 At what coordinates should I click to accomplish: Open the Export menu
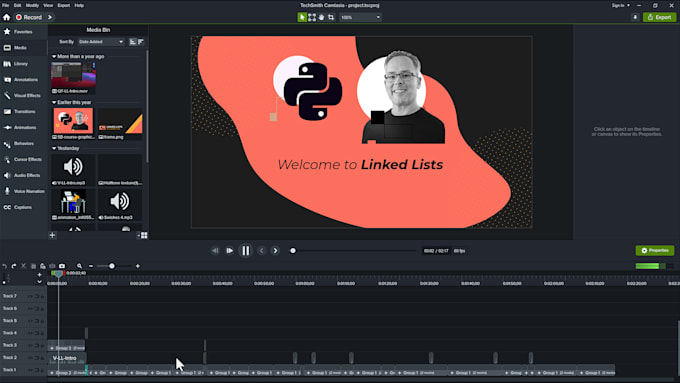tap(64, 5)
